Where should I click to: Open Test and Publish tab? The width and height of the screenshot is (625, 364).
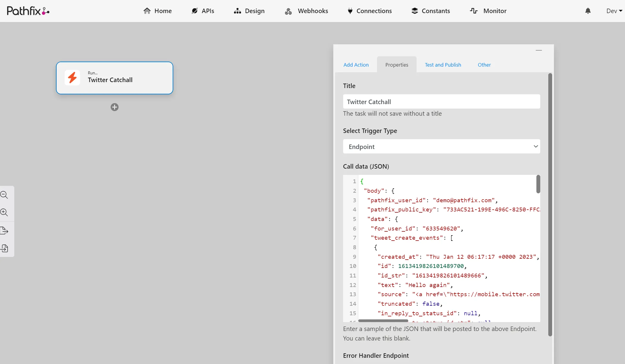coord(443,65)
